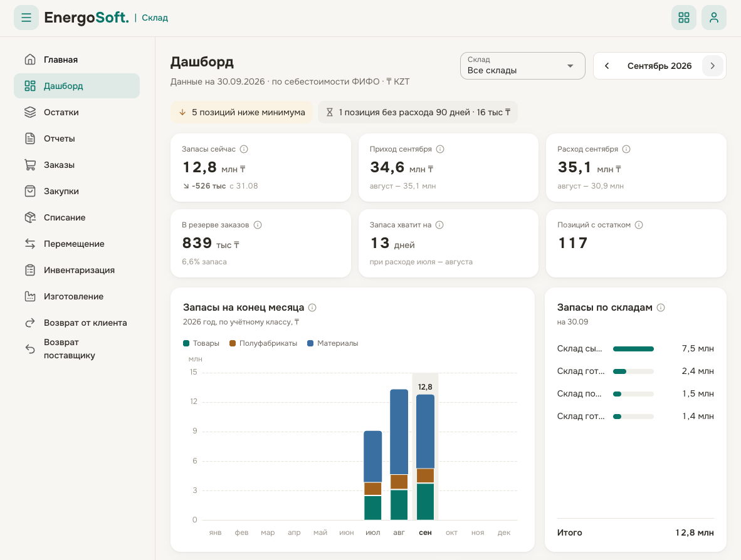Image resolution: width=741 pixels, height=560 pixels.
Task: Click info icon next to Позиций с остатком
Action: click(639, 225)
